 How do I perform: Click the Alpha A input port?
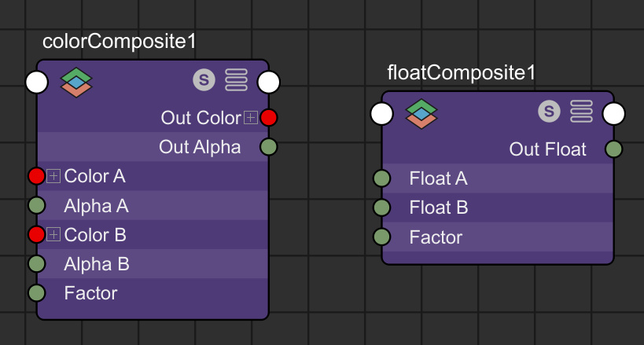point(36,205)
